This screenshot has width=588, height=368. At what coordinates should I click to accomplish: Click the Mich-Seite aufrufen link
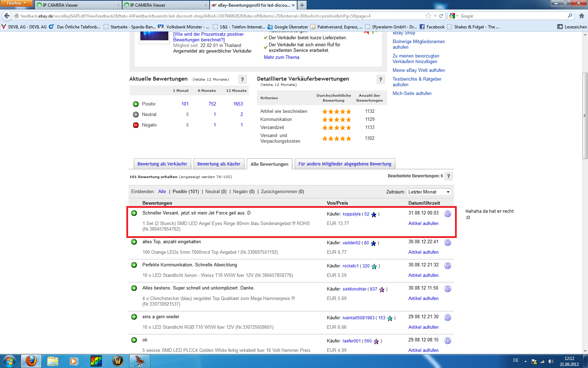tap(412, 94)
